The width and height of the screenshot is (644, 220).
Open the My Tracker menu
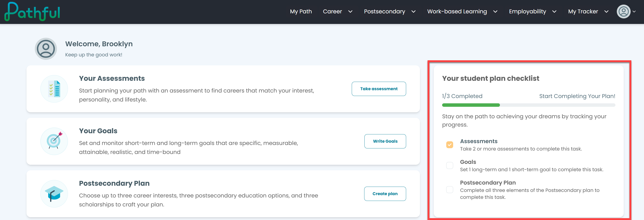tap(583, 12)
